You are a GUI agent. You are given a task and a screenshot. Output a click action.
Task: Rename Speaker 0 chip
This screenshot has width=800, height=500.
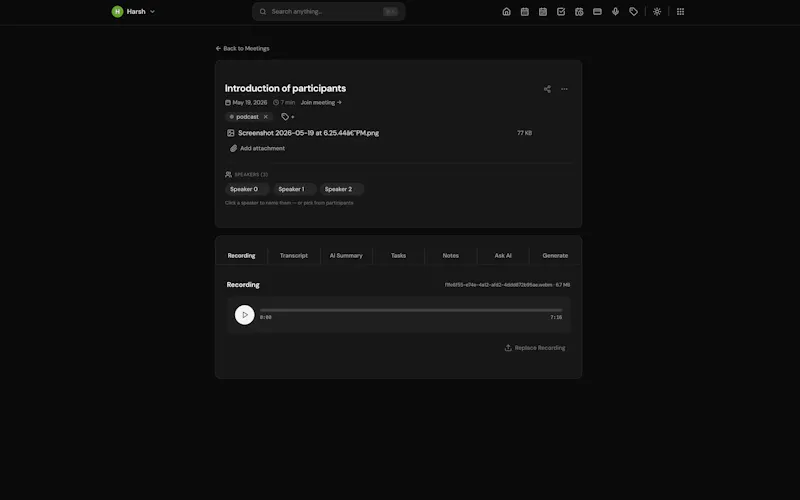[247, 189]
